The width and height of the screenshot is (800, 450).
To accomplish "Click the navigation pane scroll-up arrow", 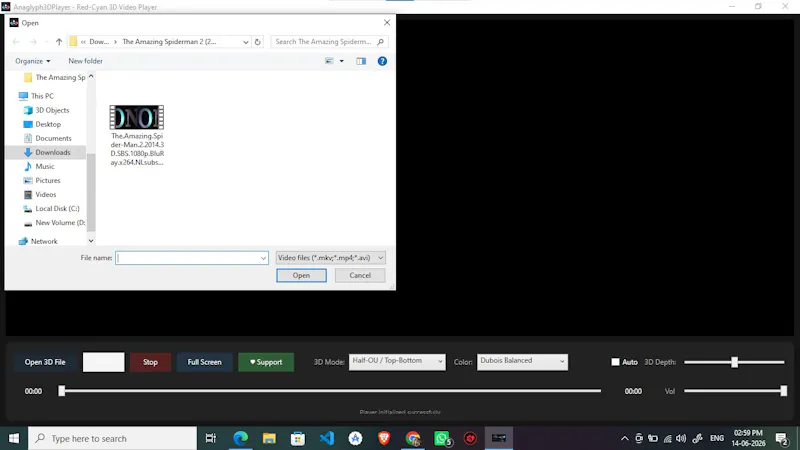I will pyautogui.click(x=91, y=77).
